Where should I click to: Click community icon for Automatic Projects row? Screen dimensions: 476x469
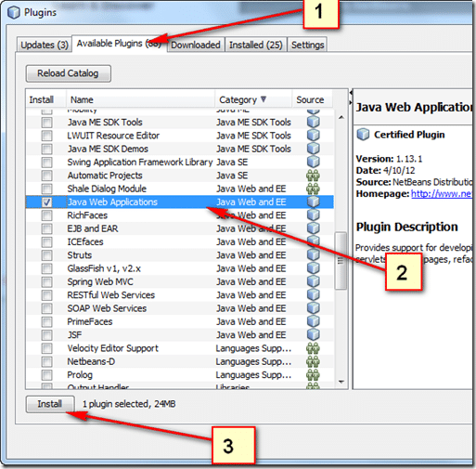[x=313, y=176]
